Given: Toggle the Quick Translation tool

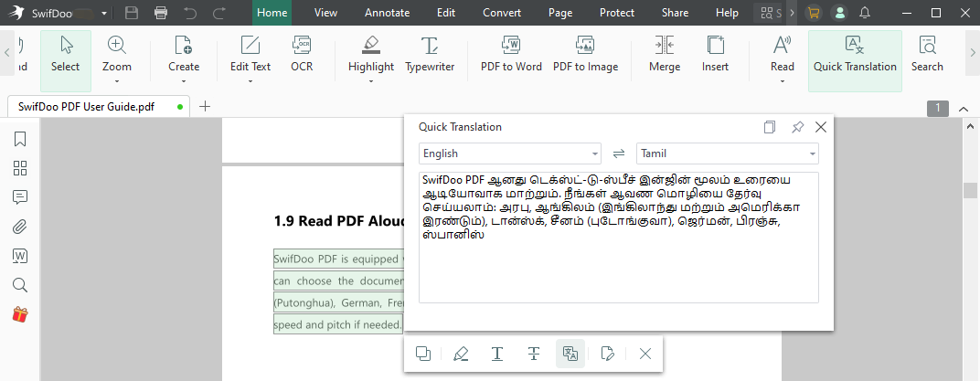Looking at the screenshot, I should pos(855,60).
